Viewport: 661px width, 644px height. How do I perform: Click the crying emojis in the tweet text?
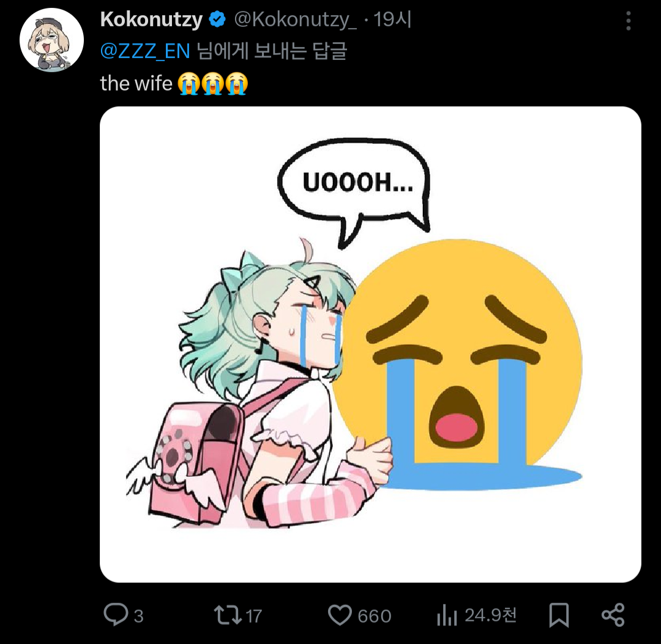(212, 83)
